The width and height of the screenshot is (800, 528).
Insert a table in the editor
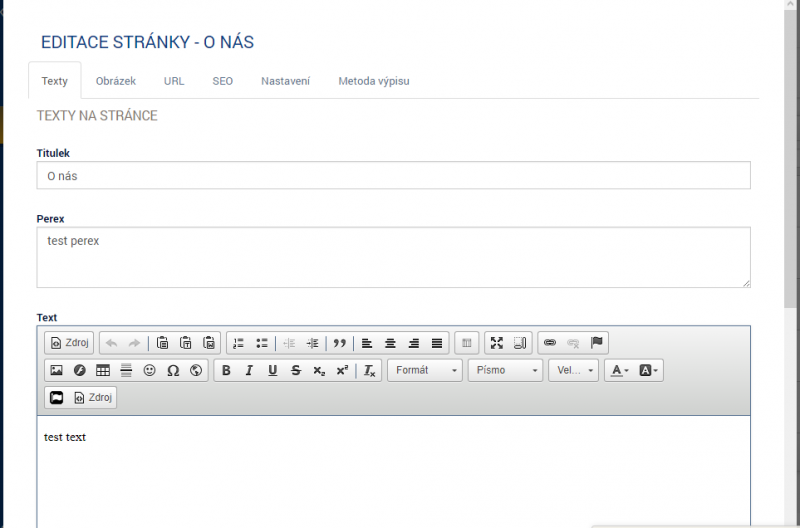[103, 370]
